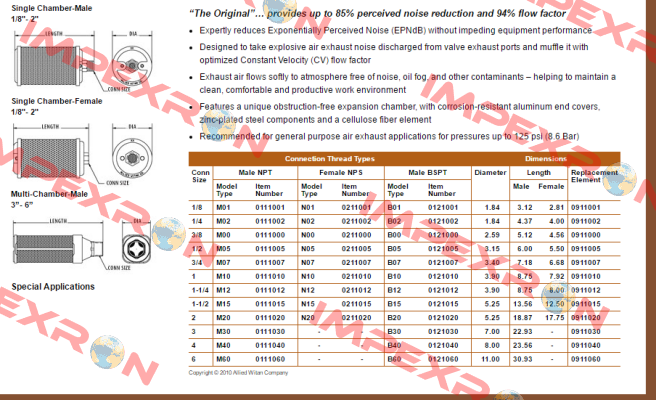Click the 'Conn Size' column header

[200, 176]
